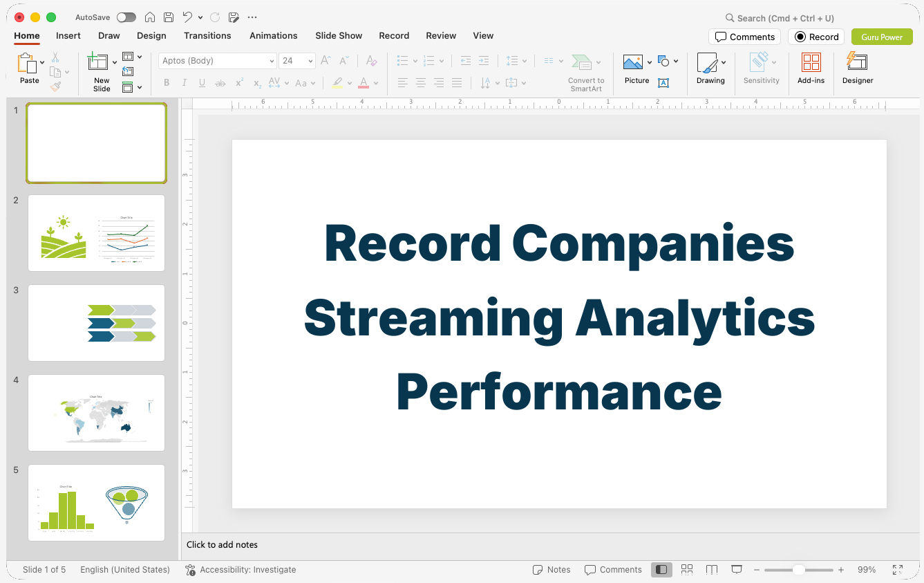This screenshot has height=583, width=924.
Task: Clear all formatting icon
Action: tap(371, 61)
